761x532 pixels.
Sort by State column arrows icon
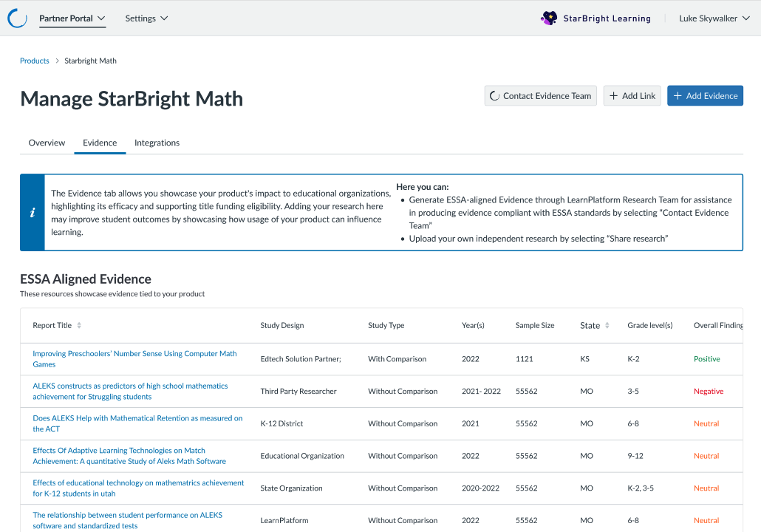pyautogui.click(x=607, y=325)
